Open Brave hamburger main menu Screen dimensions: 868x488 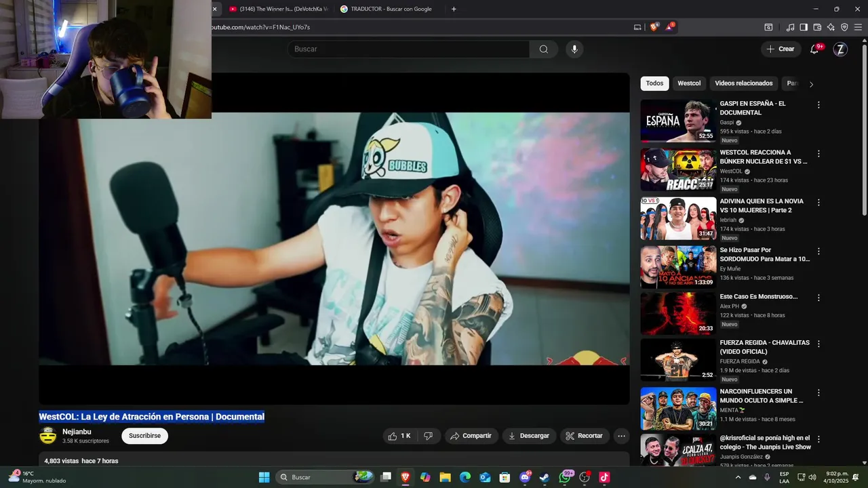click(858, 27)
